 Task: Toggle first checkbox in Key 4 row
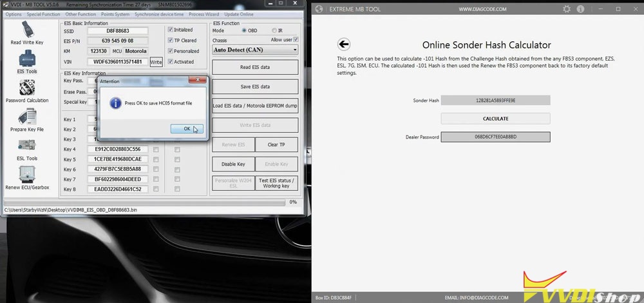[156, 150]
